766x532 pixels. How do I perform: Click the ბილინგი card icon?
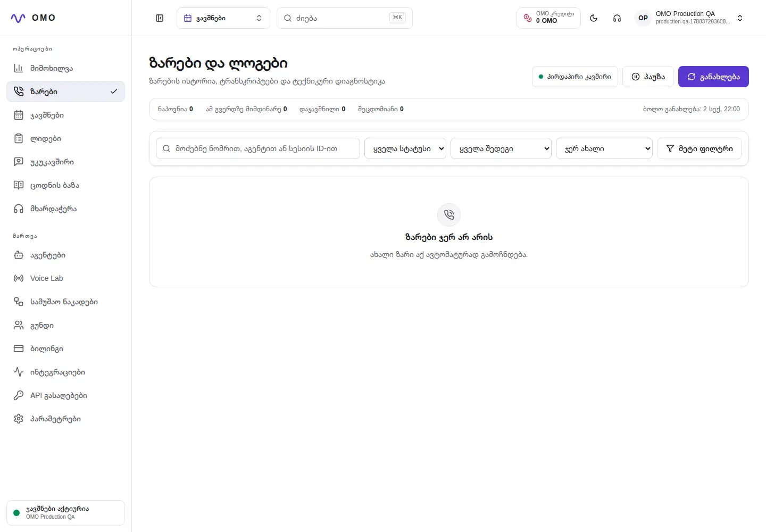click(19, 348)
